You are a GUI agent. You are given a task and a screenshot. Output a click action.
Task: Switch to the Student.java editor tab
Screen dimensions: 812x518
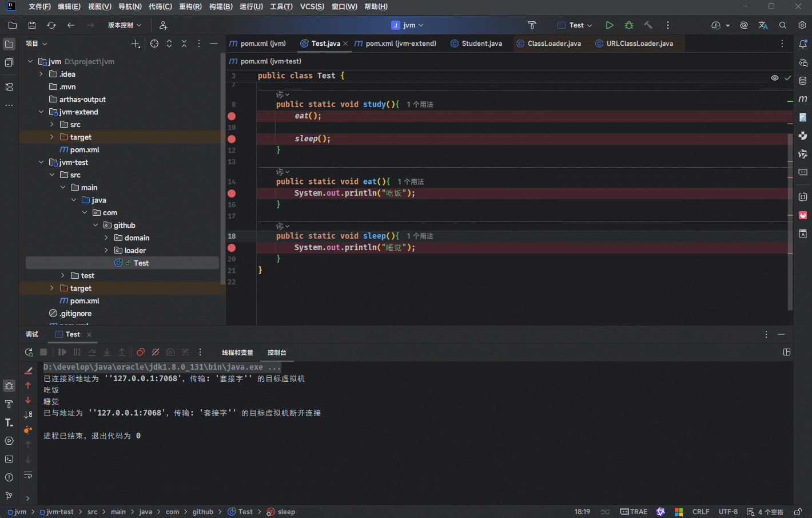(481, 44)
